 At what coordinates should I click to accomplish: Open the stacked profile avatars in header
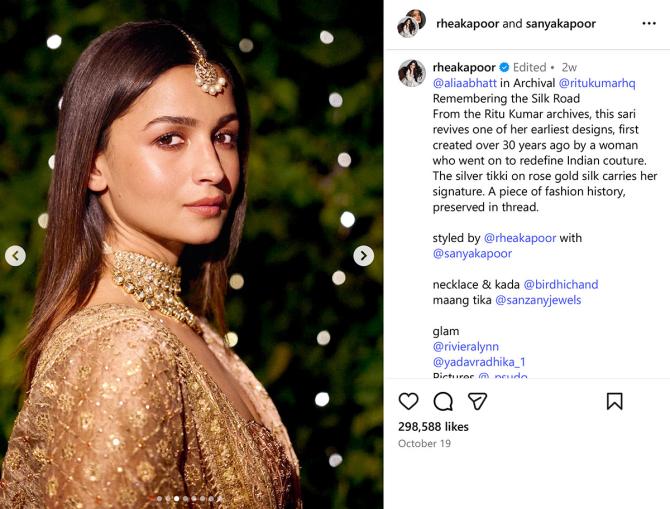(x=411, y=23)
